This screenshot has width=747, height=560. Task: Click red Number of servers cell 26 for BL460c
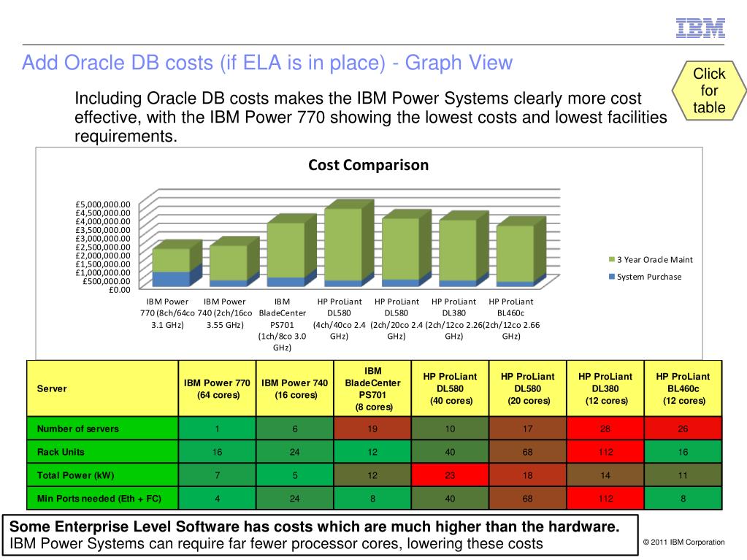[x=683, y=429]
